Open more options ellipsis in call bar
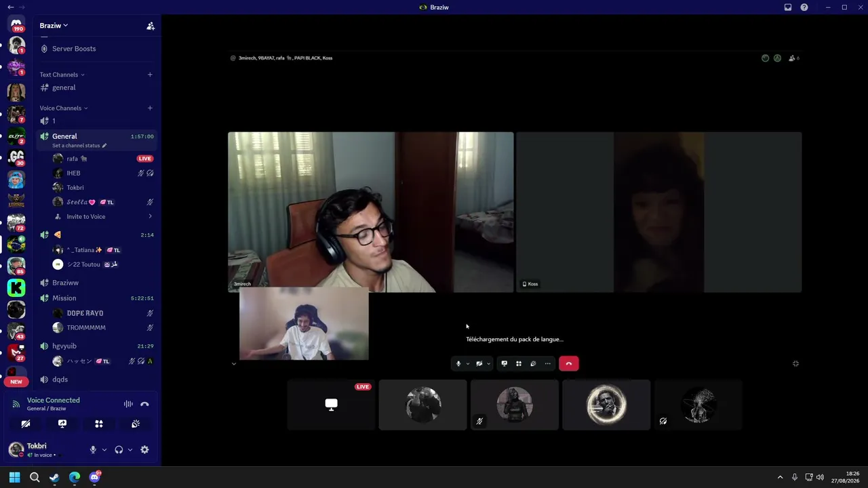 point(548,364)
